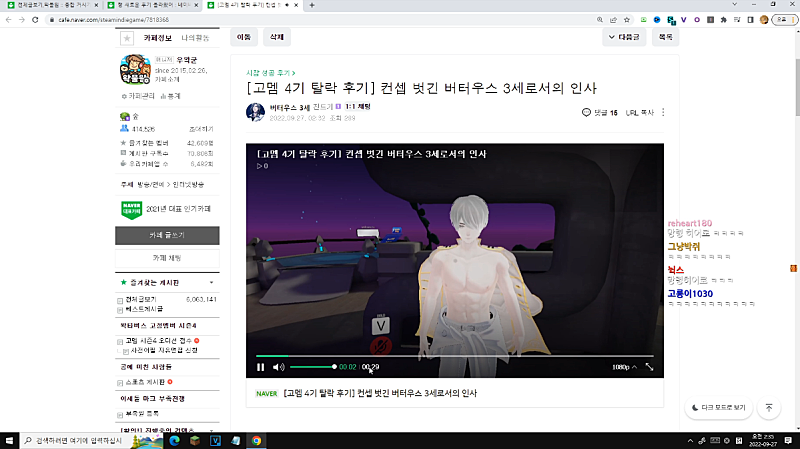Click the author profile avatar
Image resolution: width=800 pixels, height=449 pixels.
(x=255, y=112)
